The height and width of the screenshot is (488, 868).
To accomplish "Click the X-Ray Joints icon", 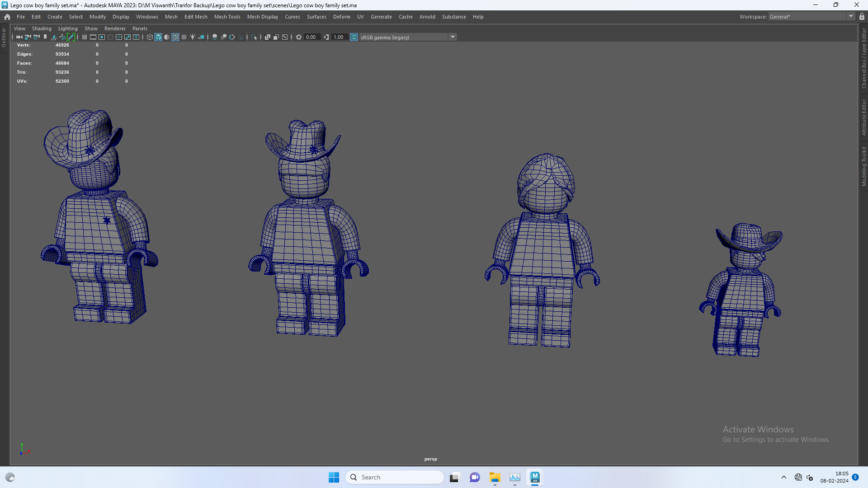I will pyautogui.click(x=285, y=37).
